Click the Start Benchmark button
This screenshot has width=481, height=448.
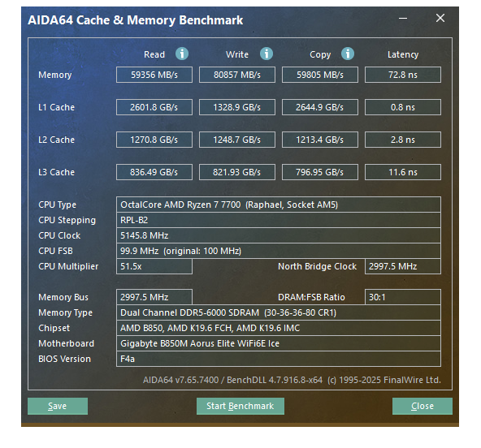coord(240,406)
